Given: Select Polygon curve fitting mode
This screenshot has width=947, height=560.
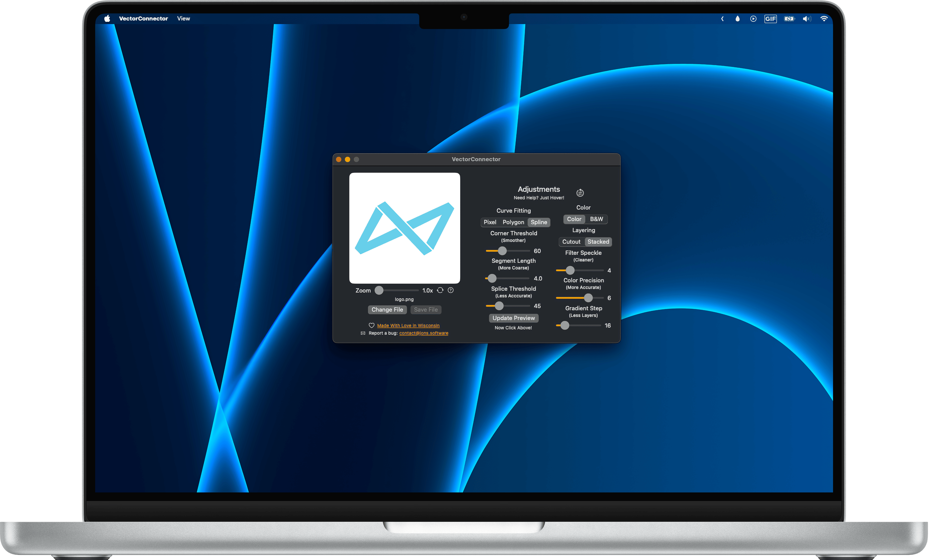Looking at the screenshot, I should pos(513,222).
